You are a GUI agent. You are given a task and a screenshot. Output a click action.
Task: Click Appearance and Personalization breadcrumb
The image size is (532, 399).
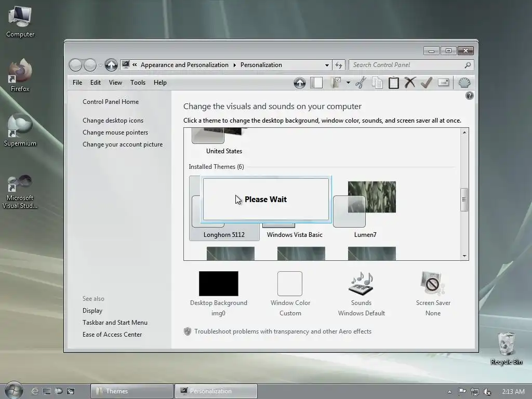coord(184,65)
